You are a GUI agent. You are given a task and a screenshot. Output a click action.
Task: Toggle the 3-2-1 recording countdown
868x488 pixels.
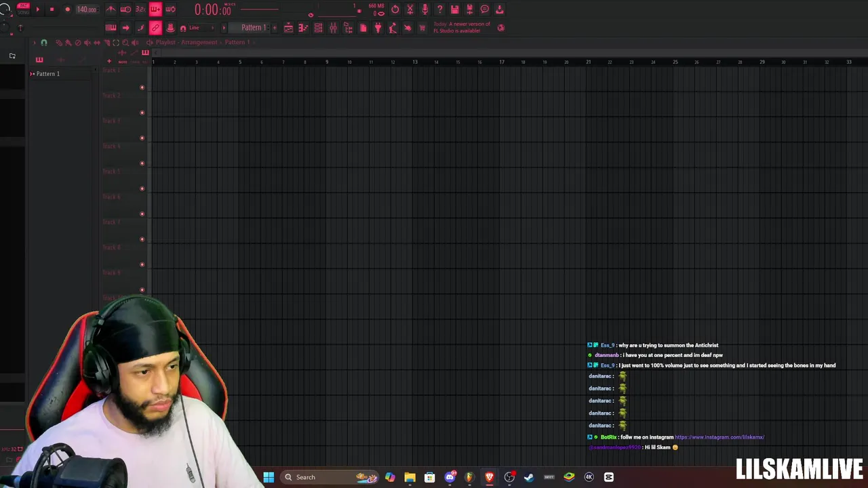(140, 9)
